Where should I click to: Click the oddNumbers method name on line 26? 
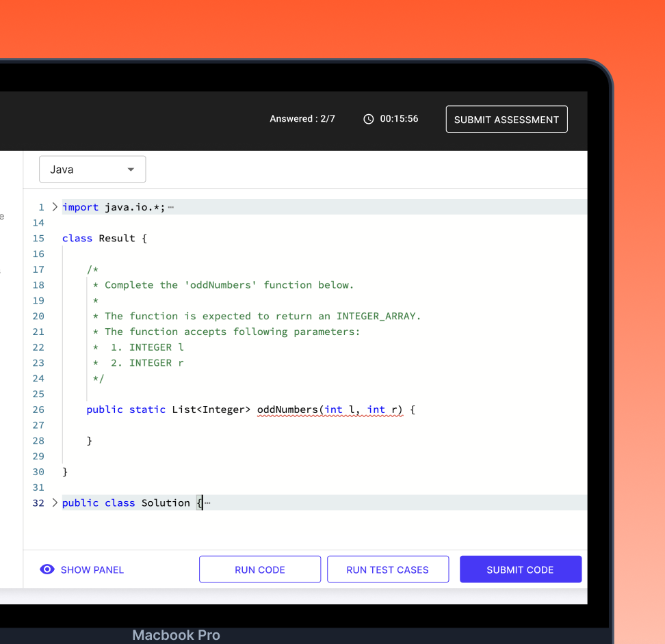[x=287, y=410]
